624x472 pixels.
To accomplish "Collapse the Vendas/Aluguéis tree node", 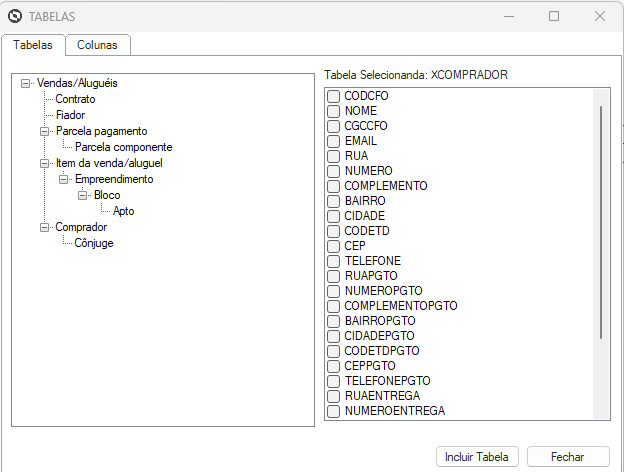I will tap(25, 83).
